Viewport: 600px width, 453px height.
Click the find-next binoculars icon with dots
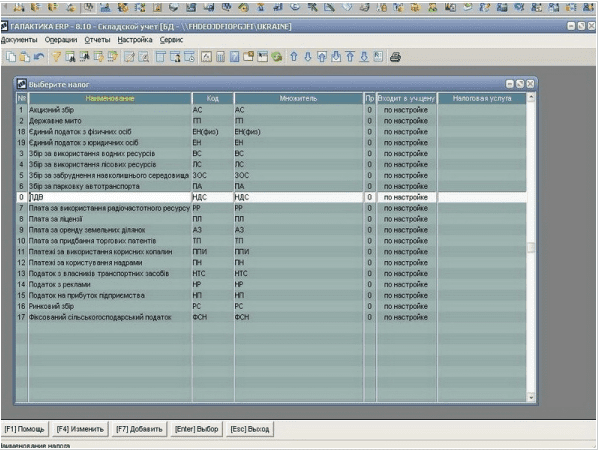coord(84,57)
